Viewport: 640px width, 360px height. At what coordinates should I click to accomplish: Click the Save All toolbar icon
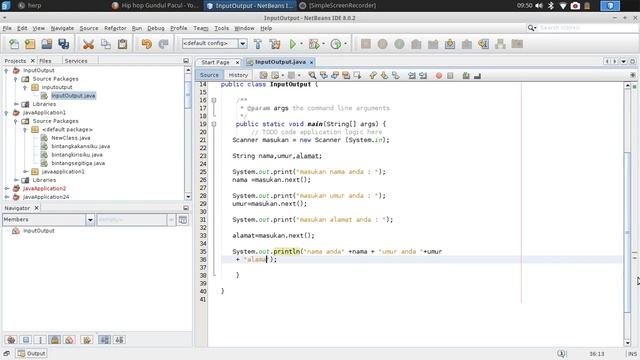64,44
